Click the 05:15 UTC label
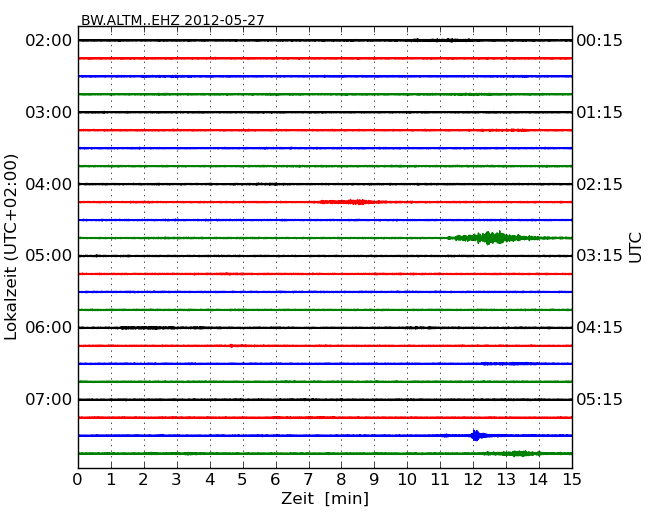Image resolution: width=650 pixels, height=520 pixels. (599, 399)
